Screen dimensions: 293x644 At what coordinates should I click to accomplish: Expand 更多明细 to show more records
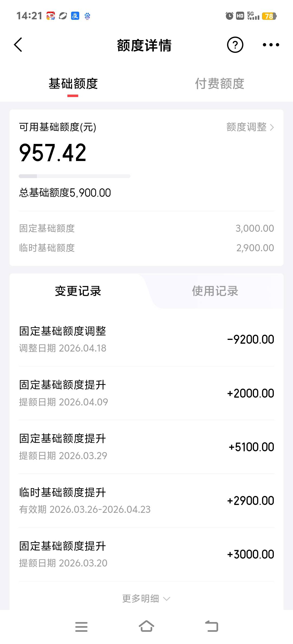(146, 598)
